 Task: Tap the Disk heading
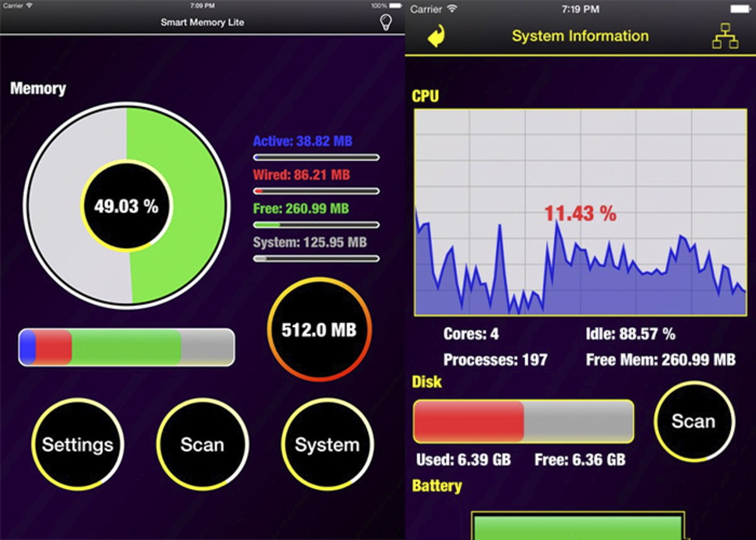[x=427, y=382]
